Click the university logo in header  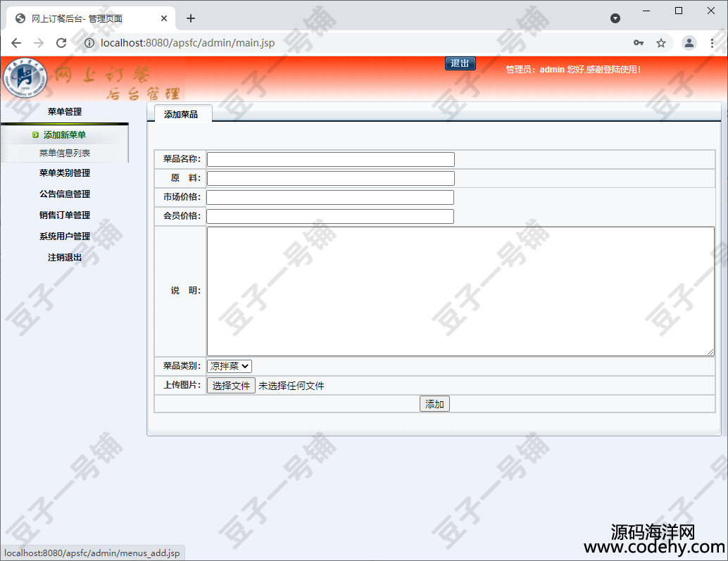point(25,79)
